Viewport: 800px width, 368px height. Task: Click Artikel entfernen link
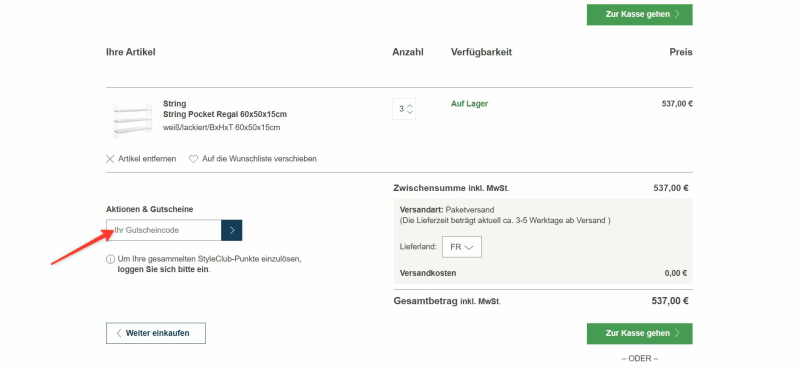[147, 159]
